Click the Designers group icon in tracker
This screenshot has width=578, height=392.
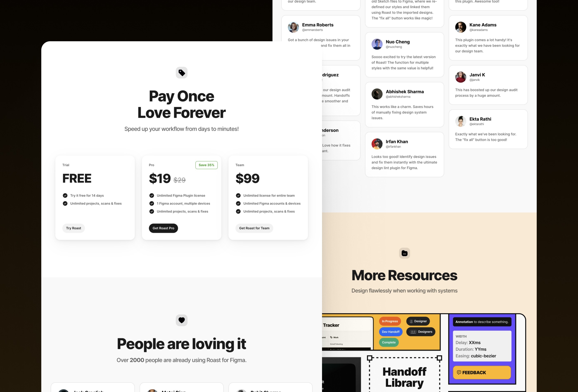pos(413,332)
